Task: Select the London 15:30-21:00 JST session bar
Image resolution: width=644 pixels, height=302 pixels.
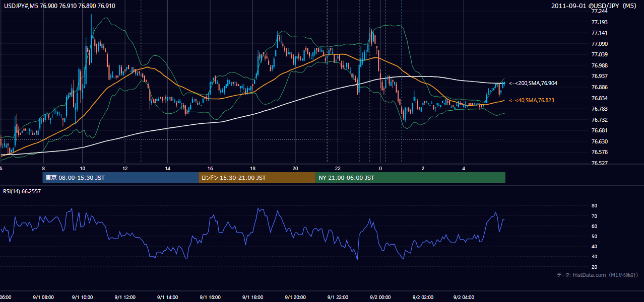Action: pyautogui.click(x=257, y=178)
